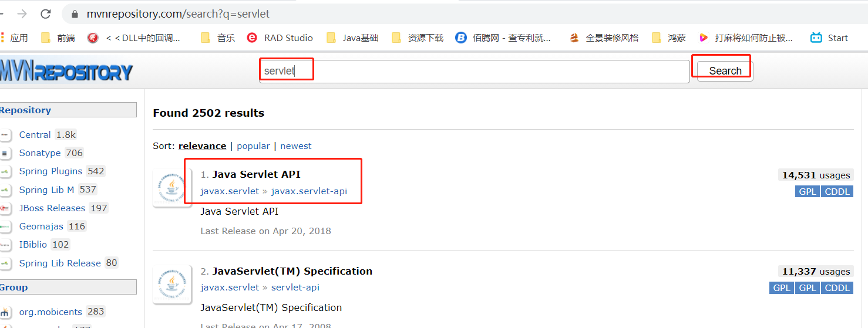Viewport: 868px width, 328px height.
Task: Filter by Sonatype repository link
Action: pyautogui.click(x=40, y=153)
